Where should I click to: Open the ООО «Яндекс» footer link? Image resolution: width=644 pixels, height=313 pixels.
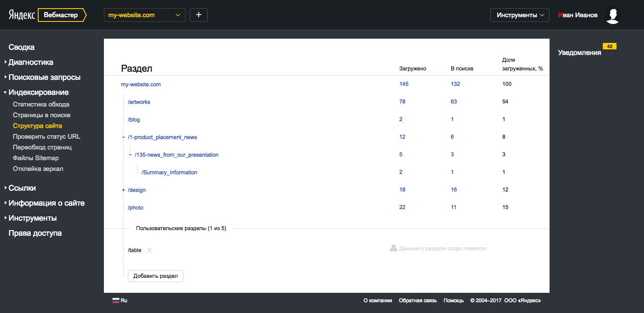point(522,301)
